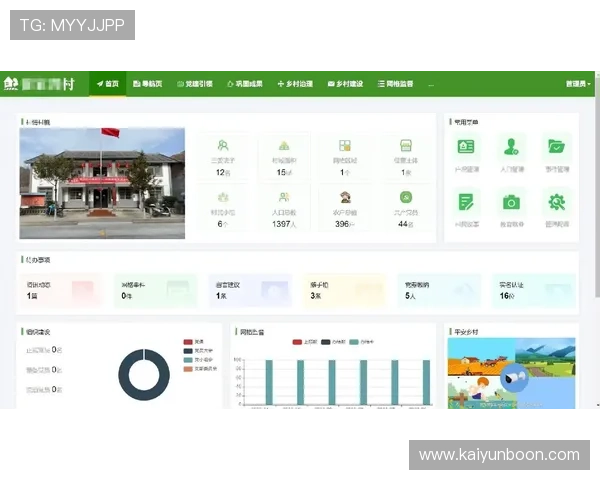The height and width of the screenshot is (480, 600).
Task: Select the notepad-with-pencil shortcut icon
Action: (x=466, y=202)
